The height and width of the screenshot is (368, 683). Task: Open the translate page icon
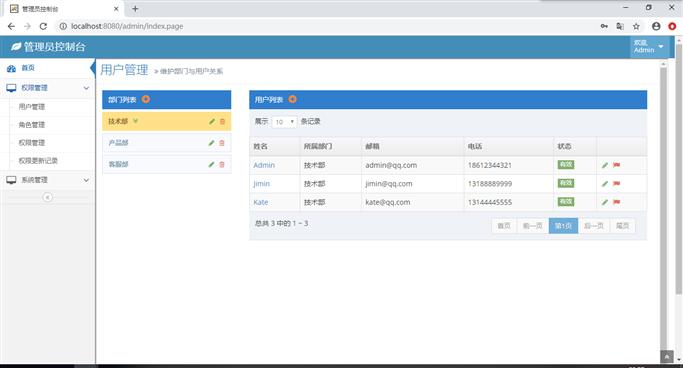(x=620, y=26)
